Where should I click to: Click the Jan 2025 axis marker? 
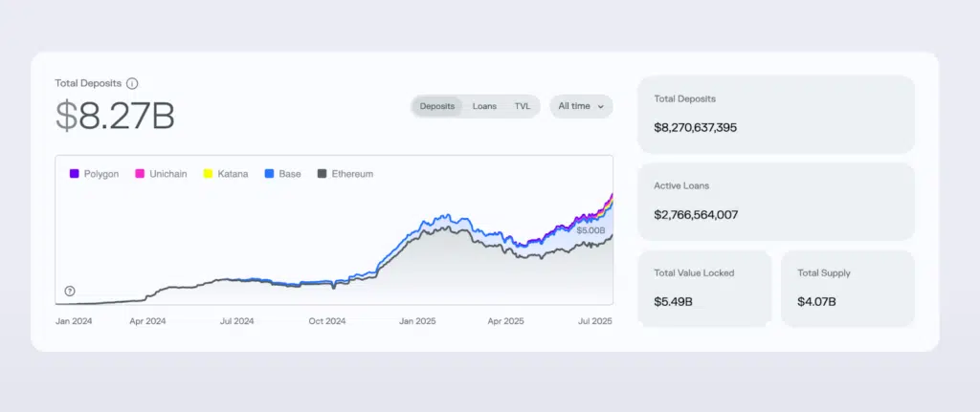tap(417, 322)
